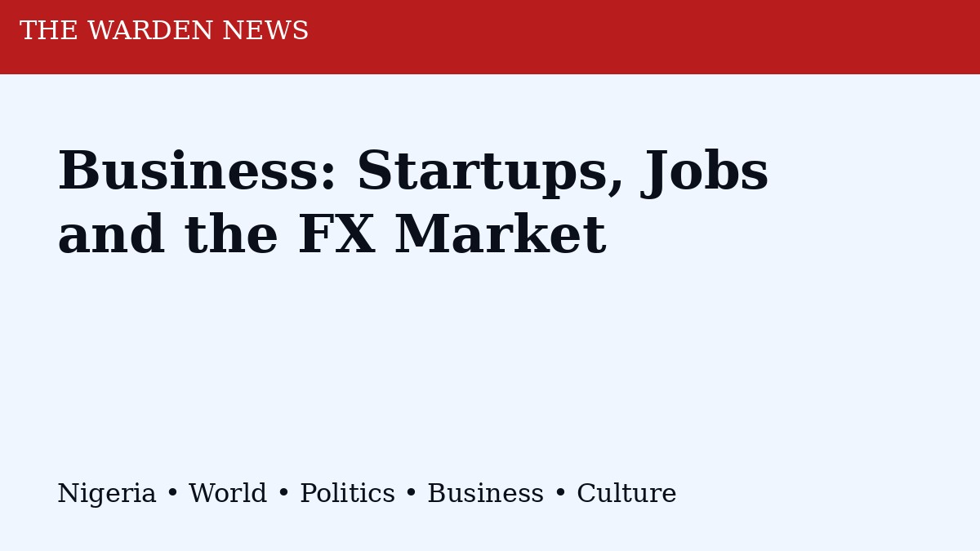Open the Nigeria section link
Image resolution: width=980 pixels, height=551 pixels.
106,494
